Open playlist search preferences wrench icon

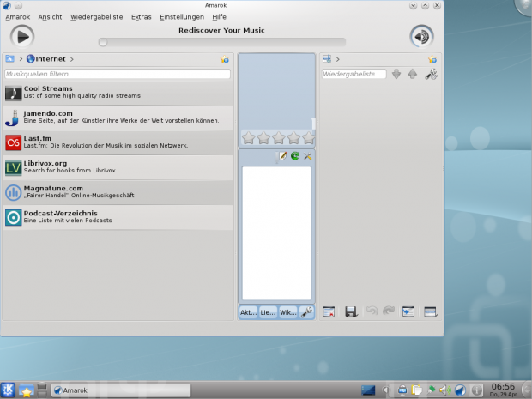(432, 74)
